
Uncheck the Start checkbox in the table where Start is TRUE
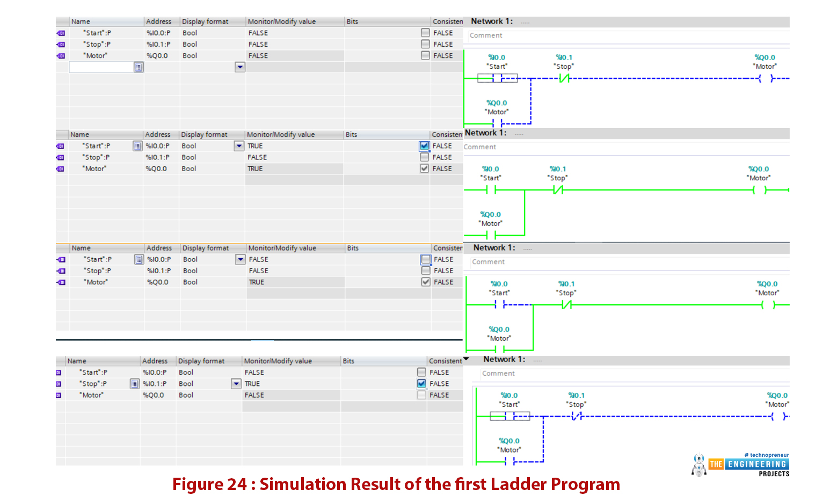pyautogui.click(x=424, y=146)
